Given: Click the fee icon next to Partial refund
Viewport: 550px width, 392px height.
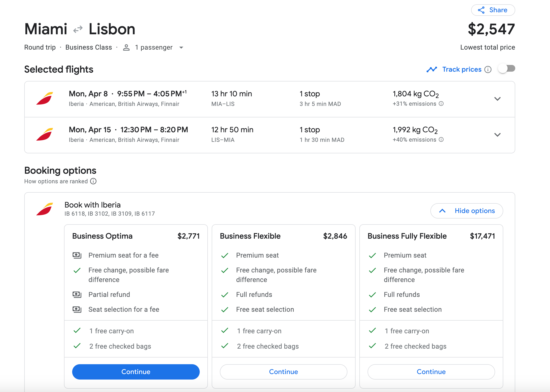Looking at the screenshot, I should click(x=77, y=294).
